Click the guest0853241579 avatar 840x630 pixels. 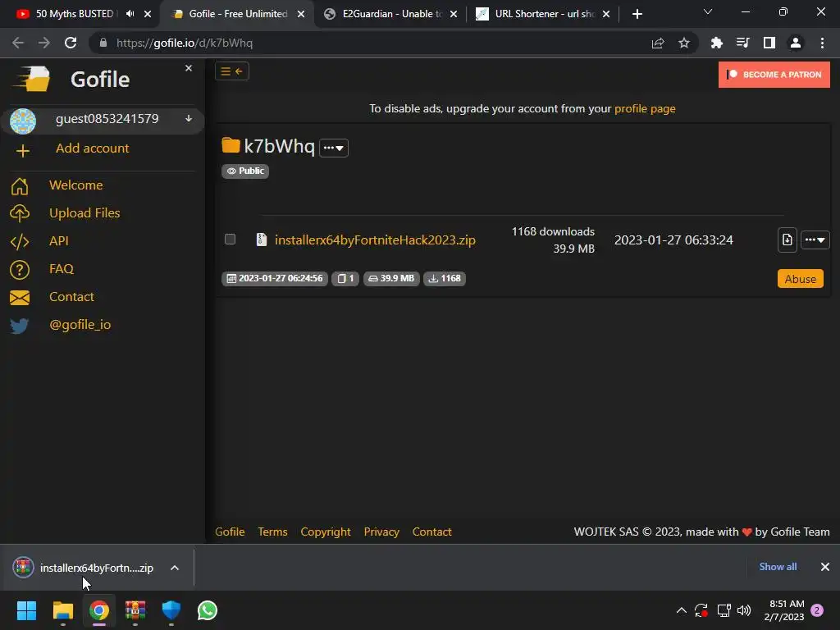23,121
